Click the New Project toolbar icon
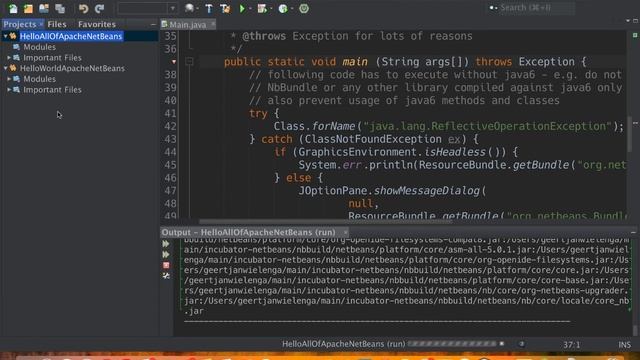640x360 pixels. point(28,8)
